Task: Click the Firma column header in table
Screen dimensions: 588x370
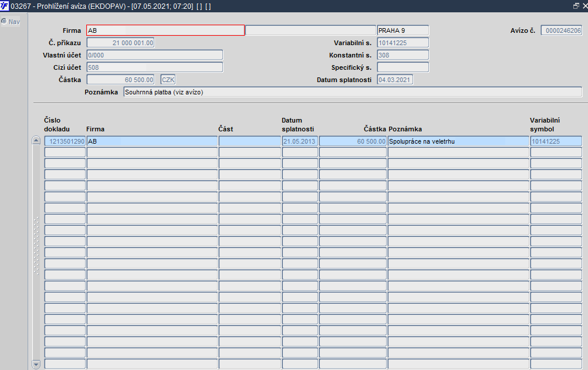Action: pos(95,129)
